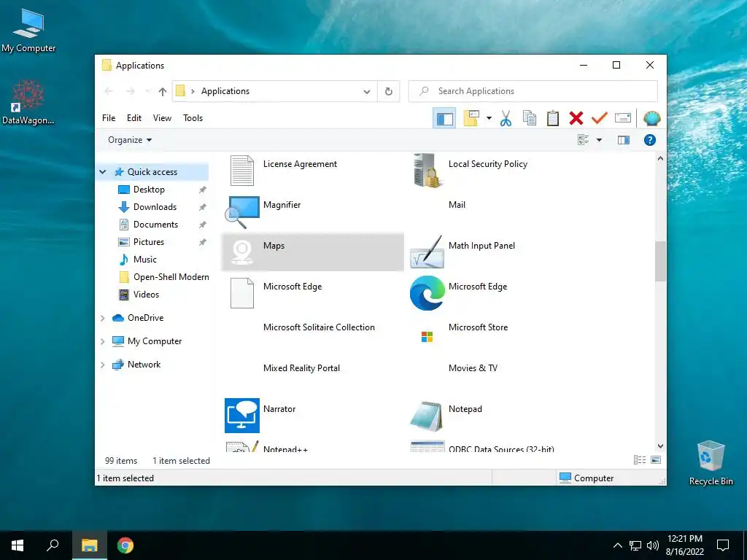Image resolution: width=747 pixels, height=560 pixels.
Task: Click the Paste clipboard icon
Action: coord(553,118)
